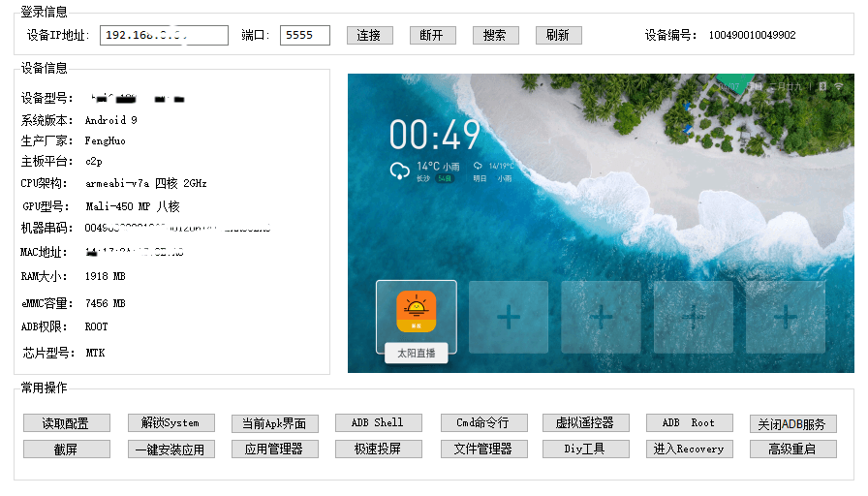Screen dimensions: 868x496
Task: Click the 搜索 search button
Action: [x=494, y=35]
